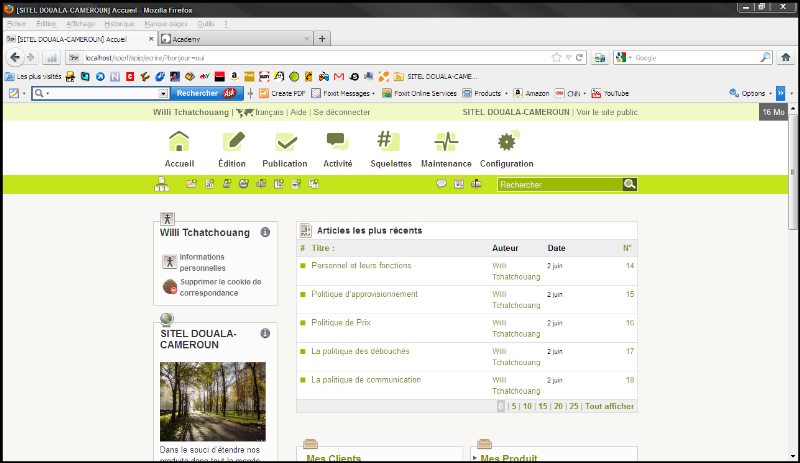Click the Édition pencil icon
This screenshot has width=800, height=463.
click(x=231, y=143)
